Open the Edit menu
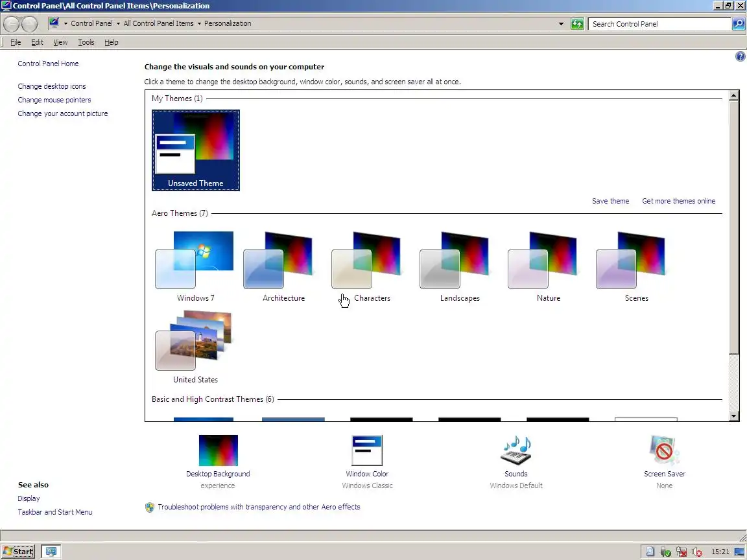The image size is (747, 560). tap(37, 42)
